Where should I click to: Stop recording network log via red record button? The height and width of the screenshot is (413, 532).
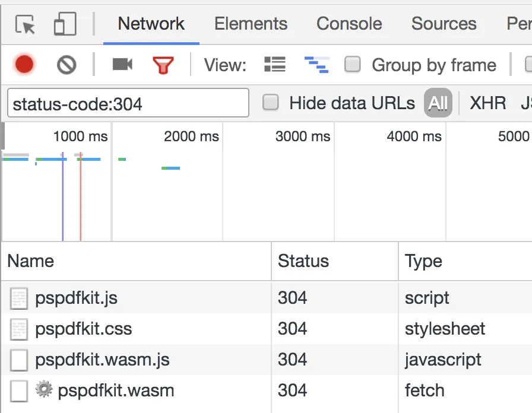[x=23, y=65]
